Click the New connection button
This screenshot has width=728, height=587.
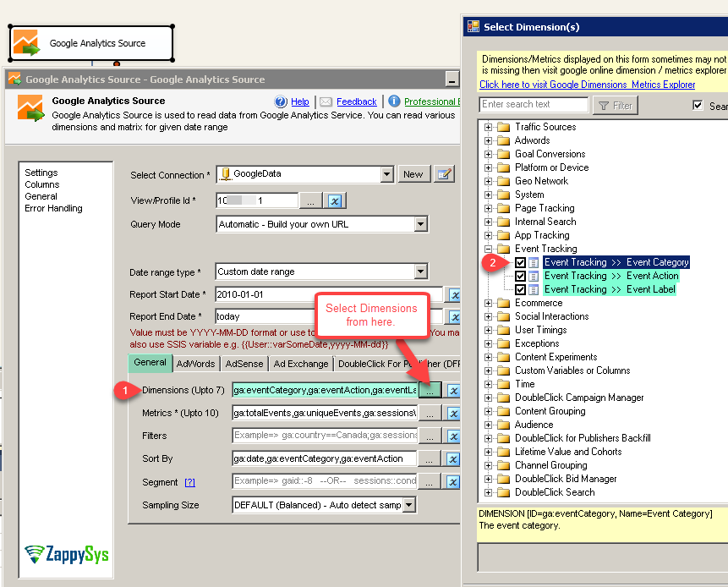pos(413,174)
